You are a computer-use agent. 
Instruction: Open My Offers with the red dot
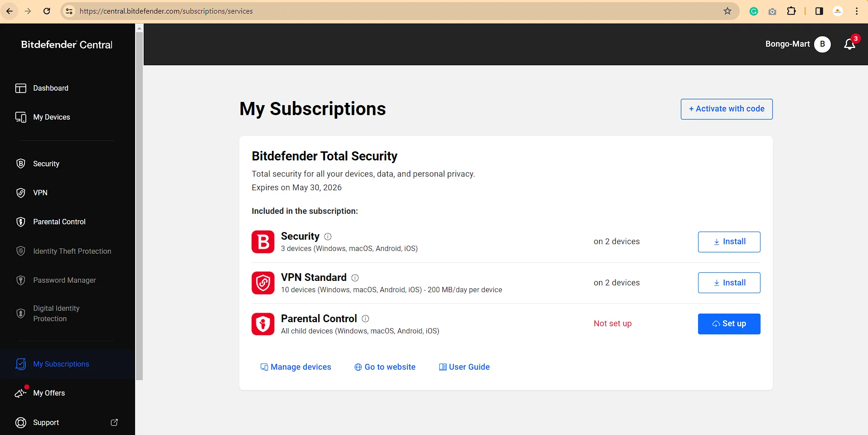[49, 393]
